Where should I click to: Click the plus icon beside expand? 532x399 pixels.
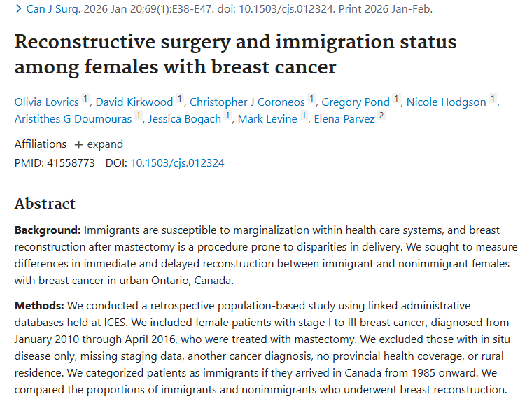pos(78,144)
